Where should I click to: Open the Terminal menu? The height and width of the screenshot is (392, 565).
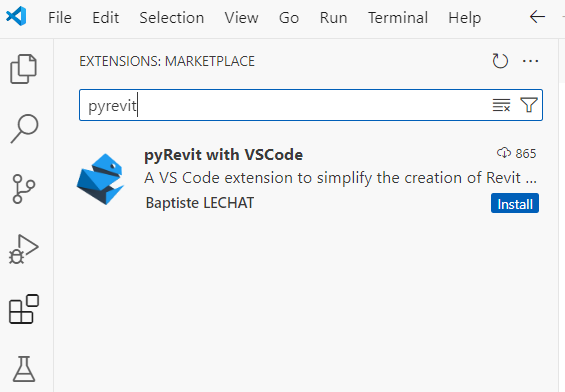398,18
